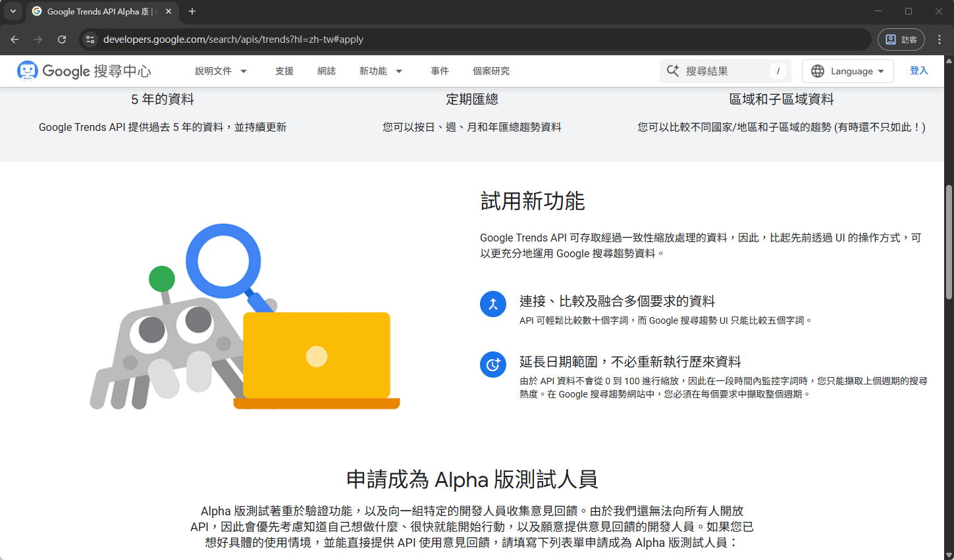Open the 事件 nav item

pos(440,71)
